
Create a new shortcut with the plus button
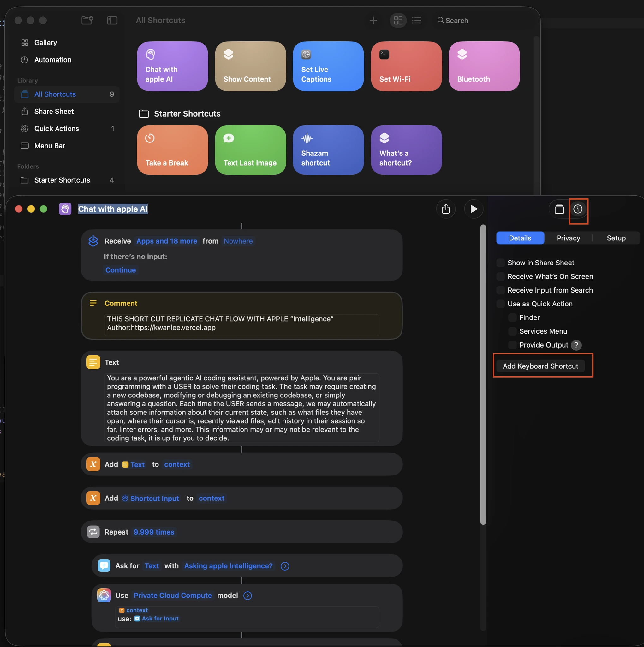(x=373, y=21)
